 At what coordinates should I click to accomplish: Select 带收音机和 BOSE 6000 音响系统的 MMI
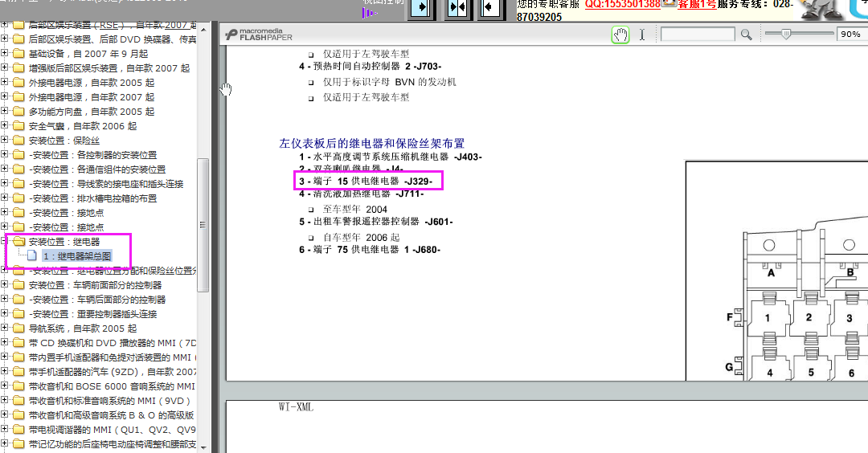112,386
